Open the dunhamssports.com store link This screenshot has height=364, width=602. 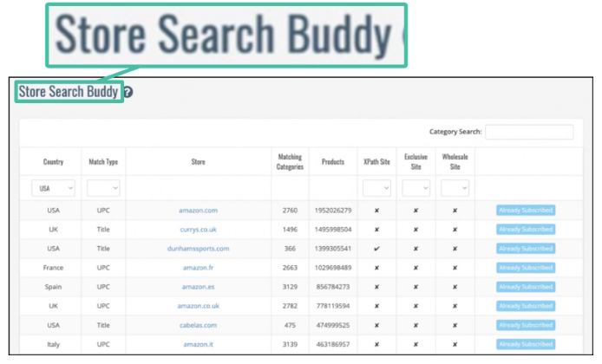198,249
